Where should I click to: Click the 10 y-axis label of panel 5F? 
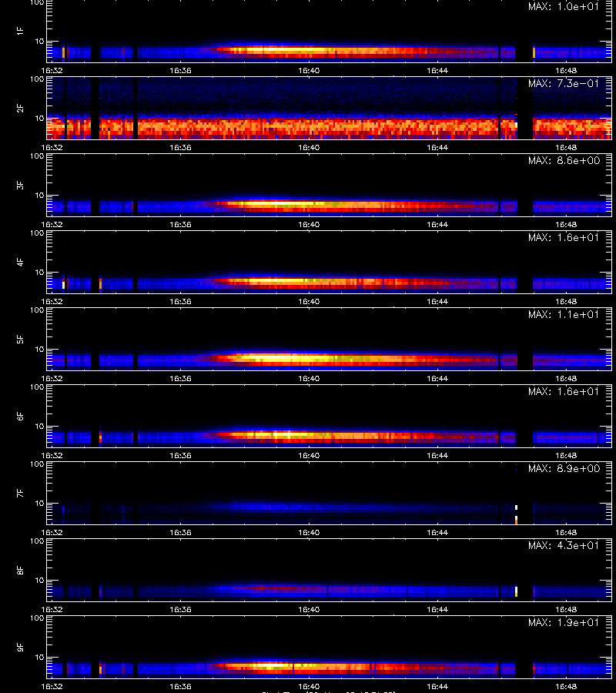(x=39, y=350)
